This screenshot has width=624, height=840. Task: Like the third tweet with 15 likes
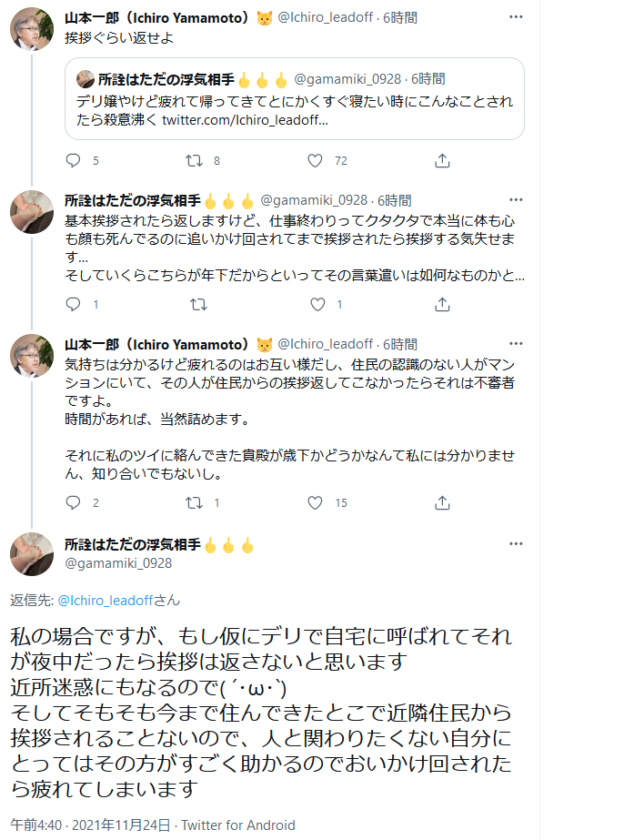(x=315, y=502)
